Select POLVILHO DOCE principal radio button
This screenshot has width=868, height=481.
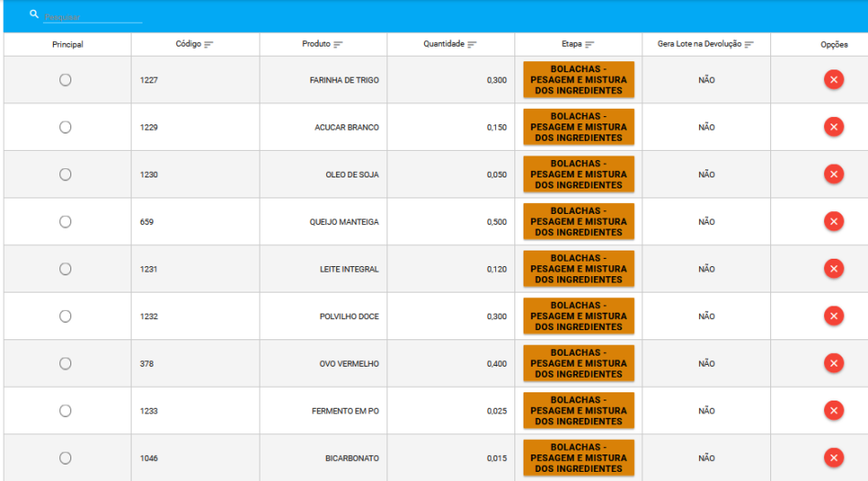coord(65,316)
